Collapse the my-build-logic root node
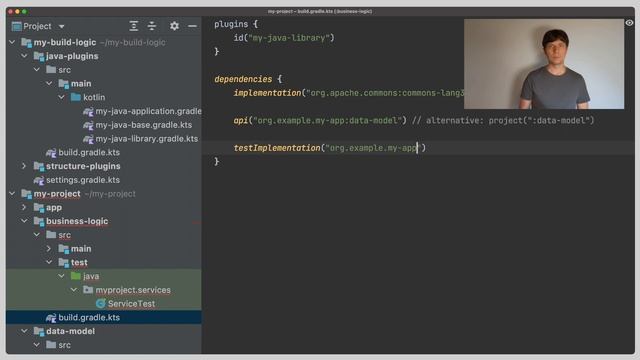 point(12,42)
